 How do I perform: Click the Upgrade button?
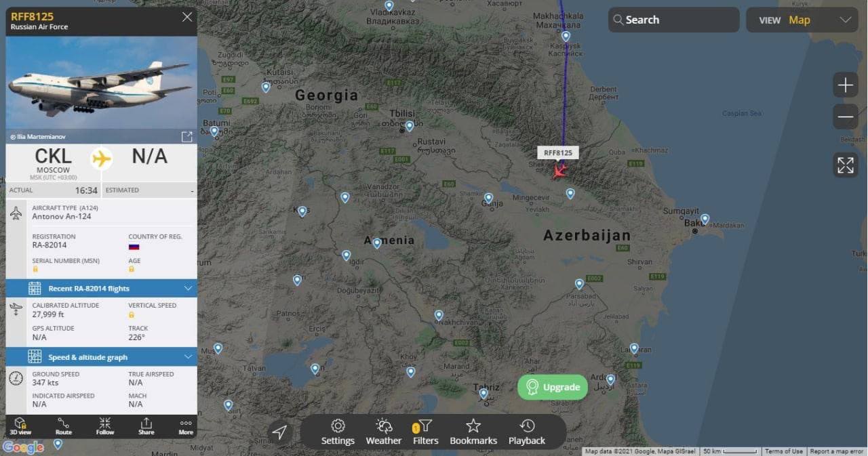coord(553,387)
